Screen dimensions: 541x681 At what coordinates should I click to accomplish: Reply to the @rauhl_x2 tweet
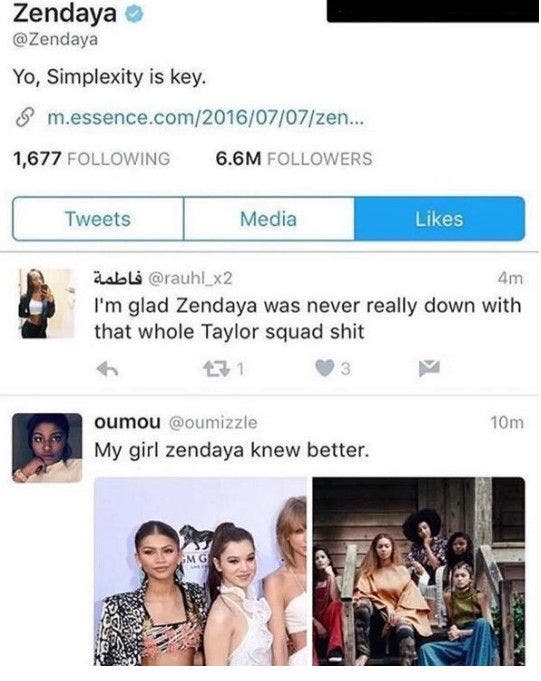point(107,369)
